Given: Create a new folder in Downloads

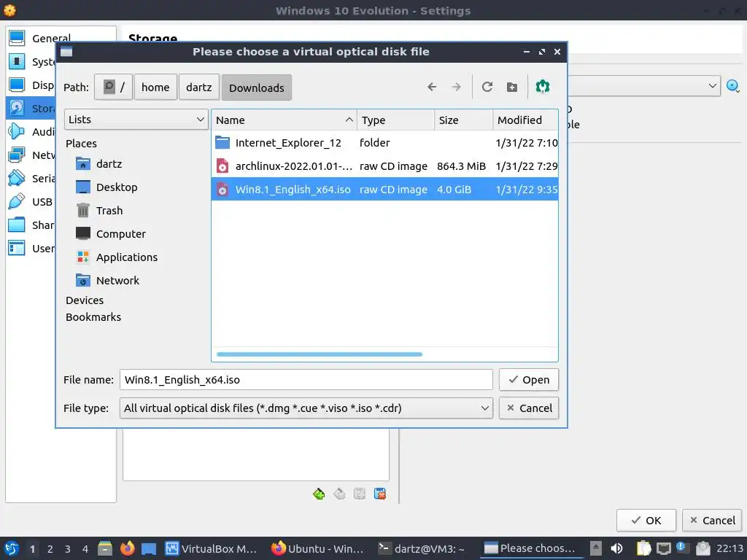Looking at the screenshot, I should click(511, 87).
